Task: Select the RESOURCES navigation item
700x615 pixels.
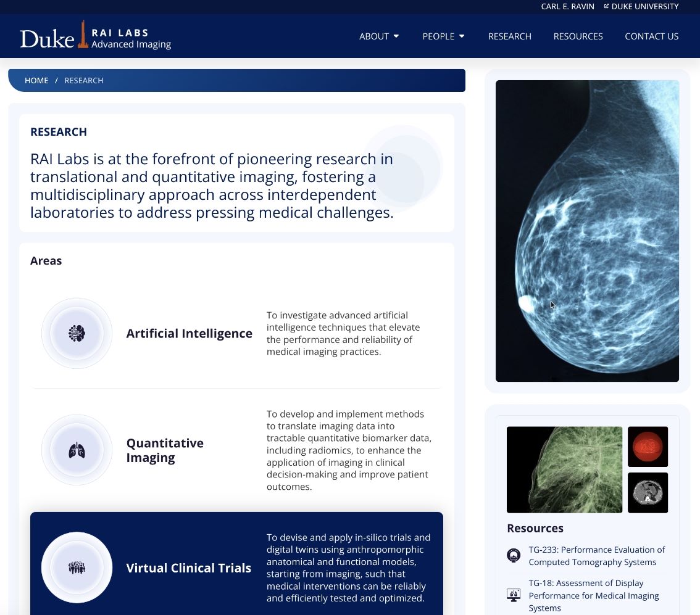Action: pos(578,36)
